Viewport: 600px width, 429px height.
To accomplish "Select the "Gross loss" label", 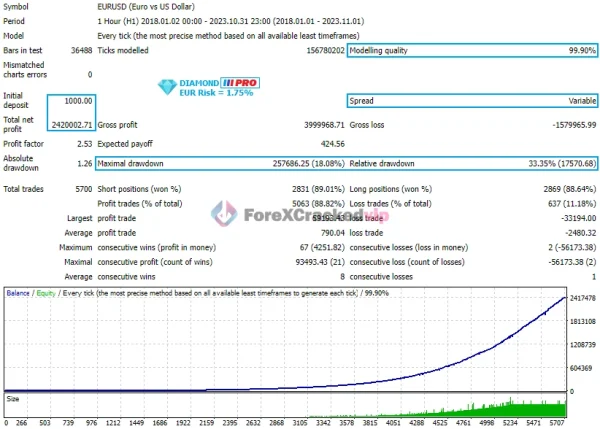I will pos(367,125).
